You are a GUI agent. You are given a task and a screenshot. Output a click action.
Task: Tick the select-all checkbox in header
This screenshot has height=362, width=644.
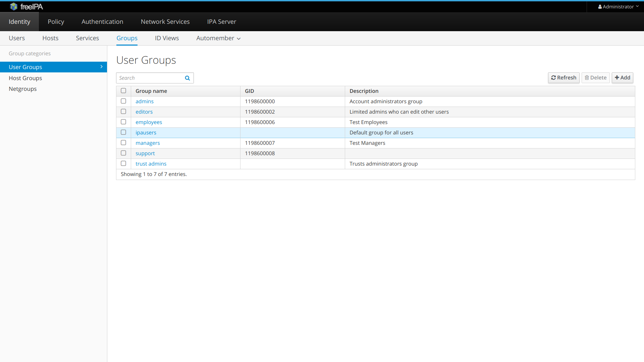(x=123, y=91)
